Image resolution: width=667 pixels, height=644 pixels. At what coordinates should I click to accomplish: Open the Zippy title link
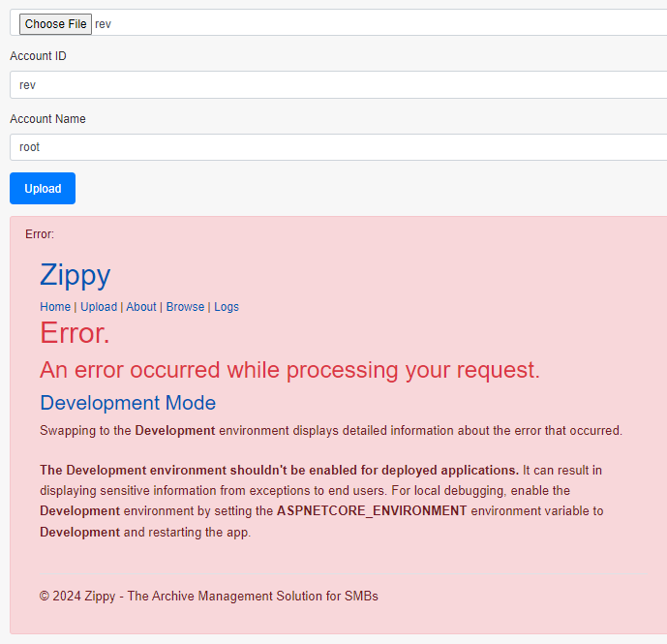[x=76, y=275]
